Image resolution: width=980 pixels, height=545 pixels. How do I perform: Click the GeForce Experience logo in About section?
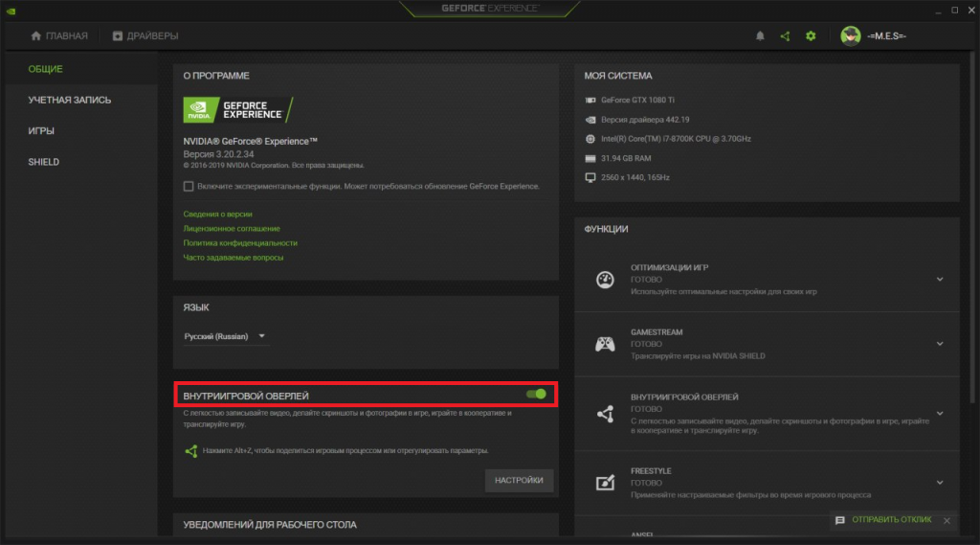237,110
